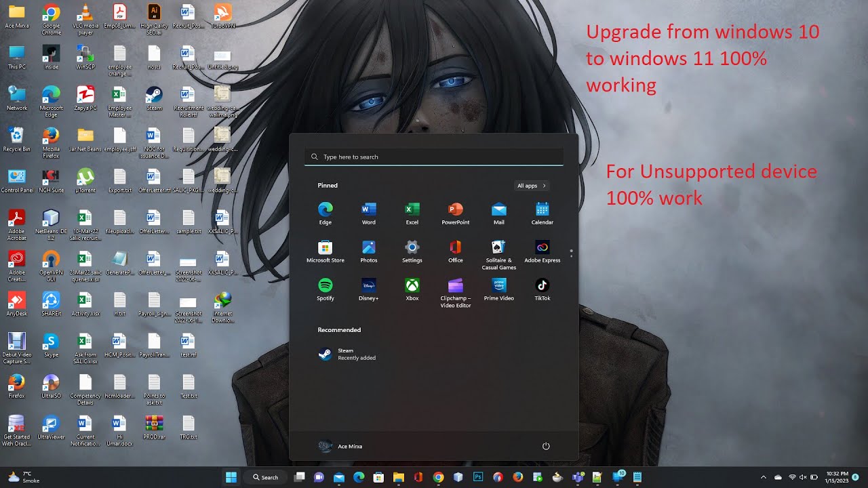Screen dimensions: 868x488
Task: Launch Spotify from pinned apps
Action: (325, 289)
